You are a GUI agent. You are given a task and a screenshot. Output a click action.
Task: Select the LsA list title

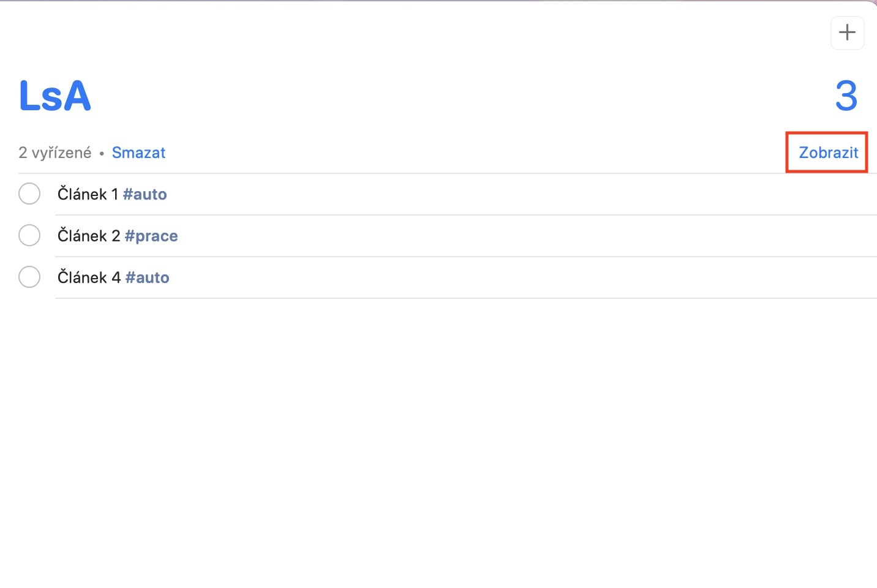click(x=55, y=96)
